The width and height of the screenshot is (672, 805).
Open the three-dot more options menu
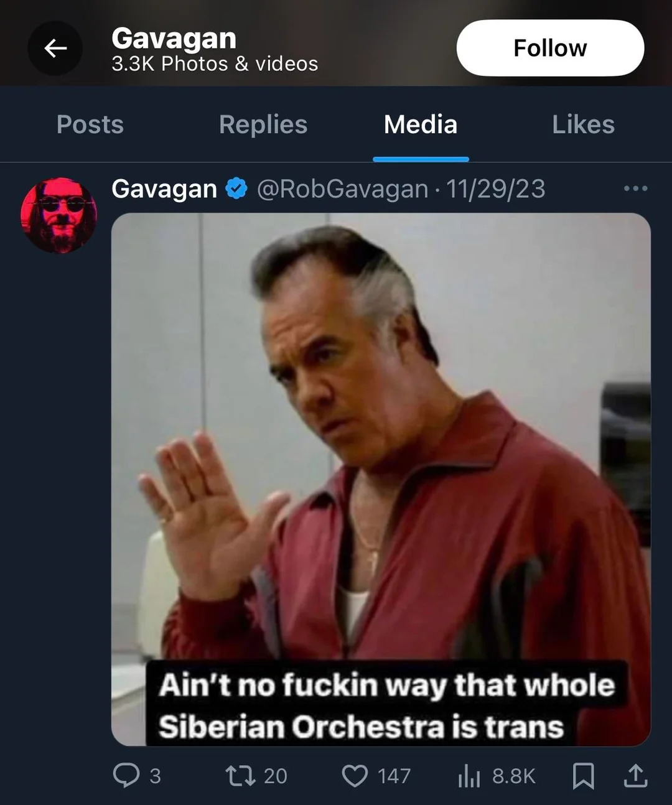coord(635,188)
